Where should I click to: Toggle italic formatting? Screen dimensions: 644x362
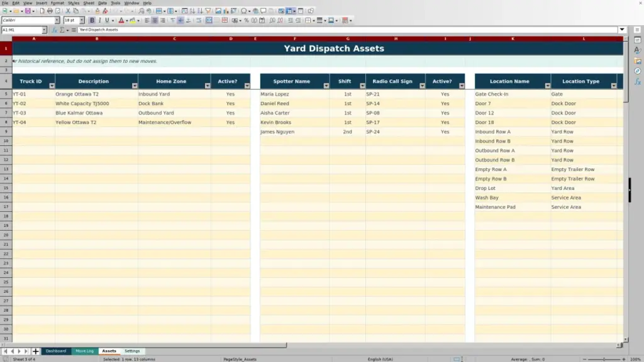click(99, 20)
